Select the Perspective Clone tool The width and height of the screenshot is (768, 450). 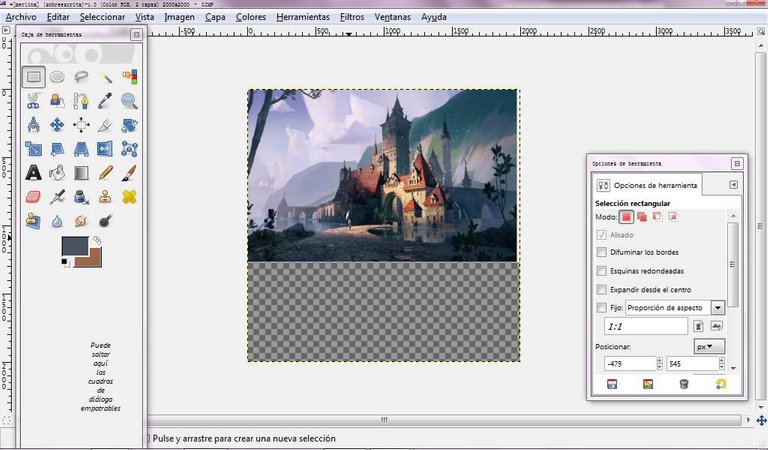click(x=33, y=221)
